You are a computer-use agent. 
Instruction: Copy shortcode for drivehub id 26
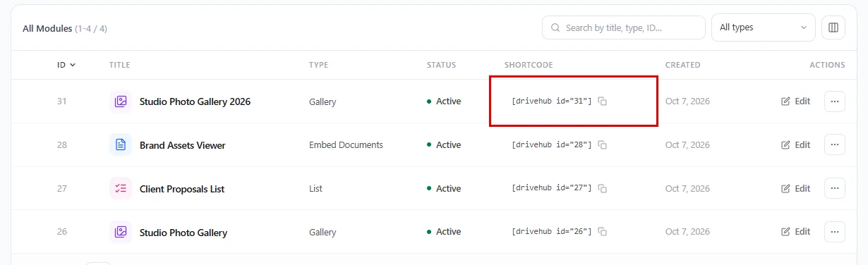[603, 232]
